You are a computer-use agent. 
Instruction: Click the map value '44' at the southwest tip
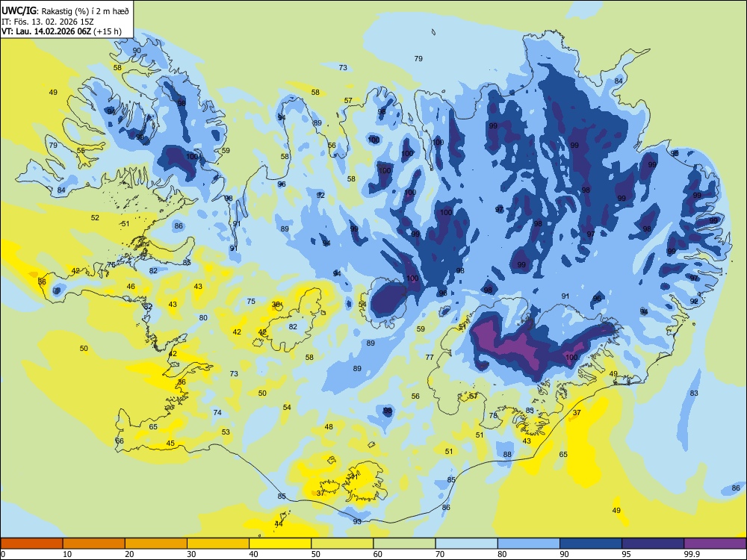point(279,523)
